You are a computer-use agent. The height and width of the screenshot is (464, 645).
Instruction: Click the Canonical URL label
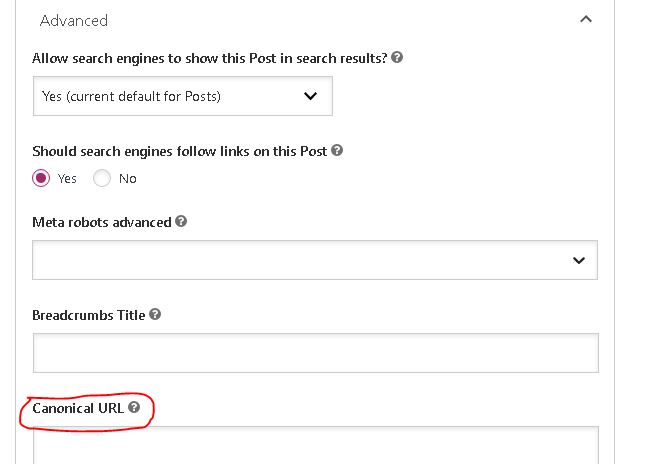[x=78, y=408]
